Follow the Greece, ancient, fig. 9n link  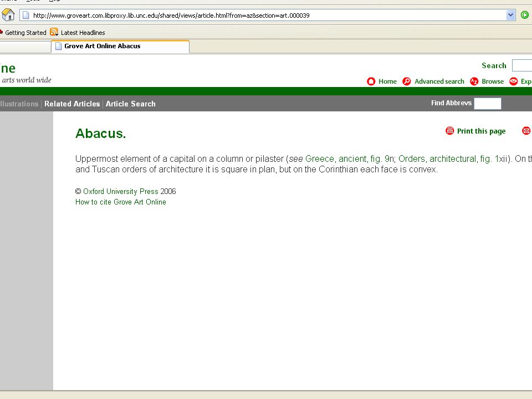[350, 159]
